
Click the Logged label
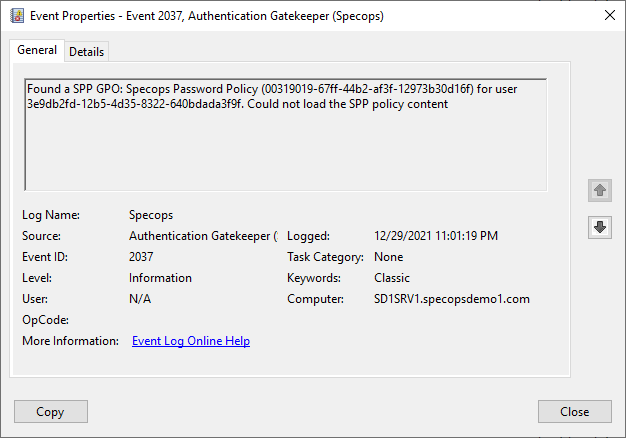point(308,236)
